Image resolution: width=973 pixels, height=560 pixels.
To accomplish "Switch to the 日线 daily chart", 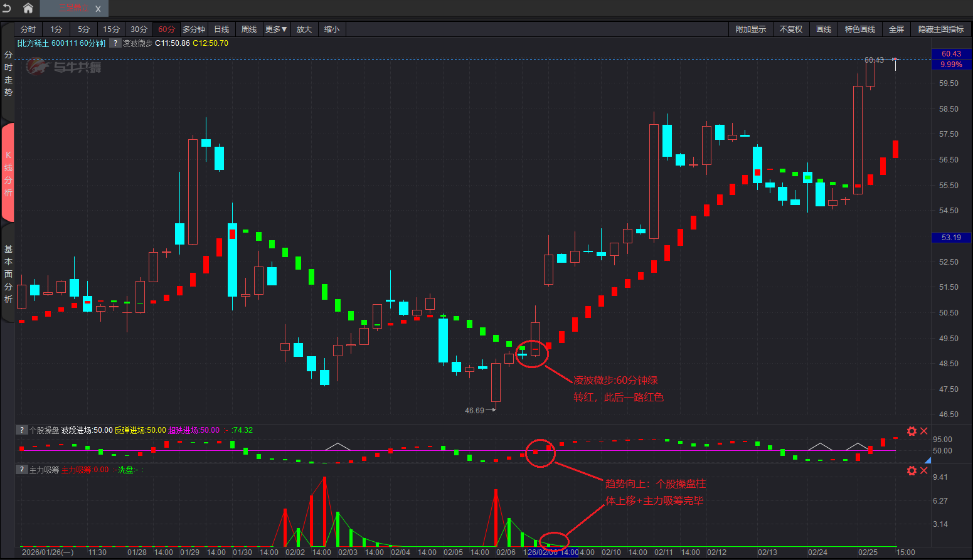I will click(x=221, y=29).
